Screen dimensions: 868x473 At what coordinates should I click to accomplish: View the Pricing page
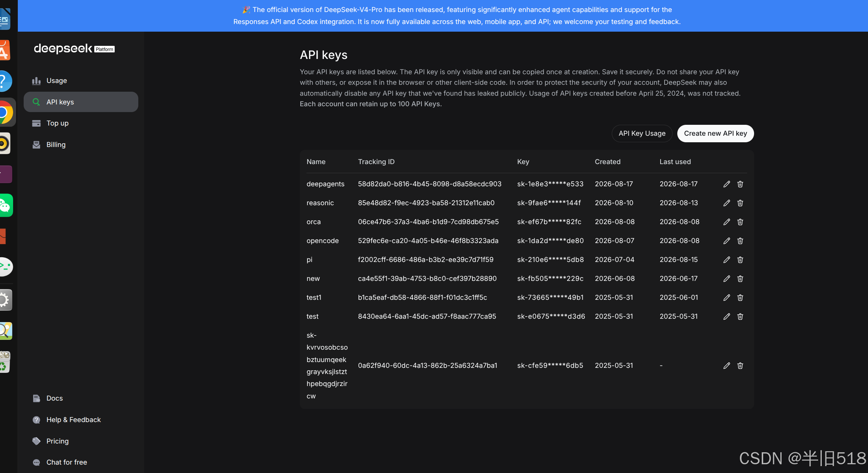click(81, 441)
